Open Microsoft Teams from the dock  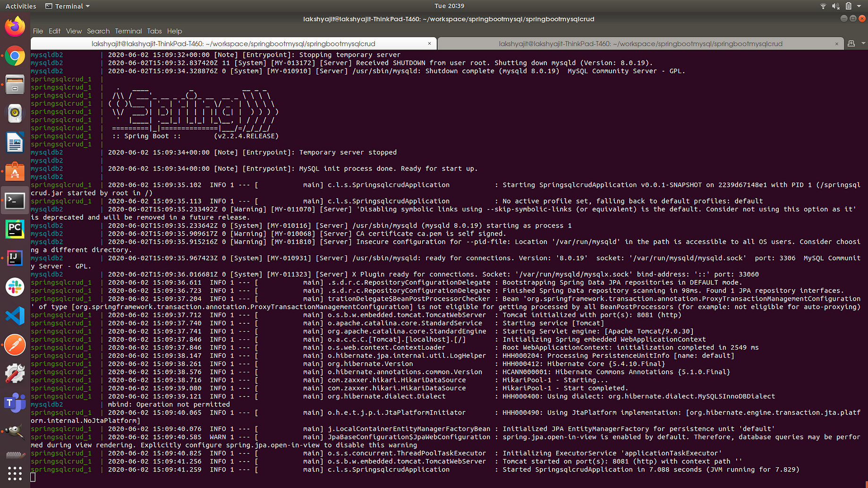tap(15, 403)
